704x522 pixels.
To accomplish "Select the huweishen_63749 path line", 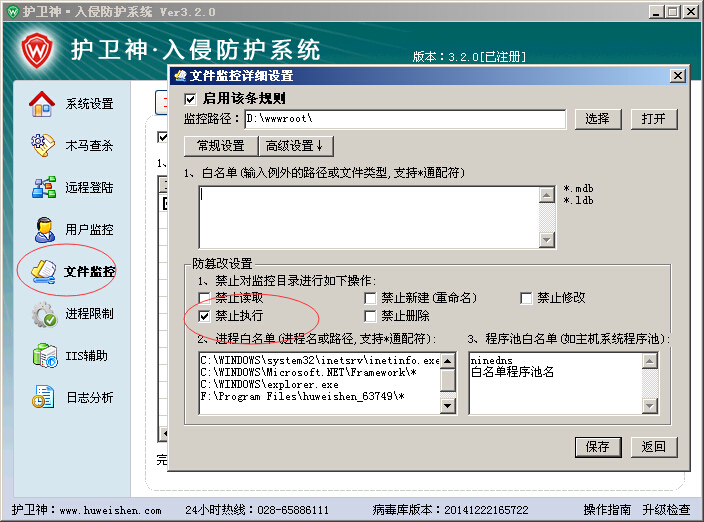I will click(x=303, y=397).
